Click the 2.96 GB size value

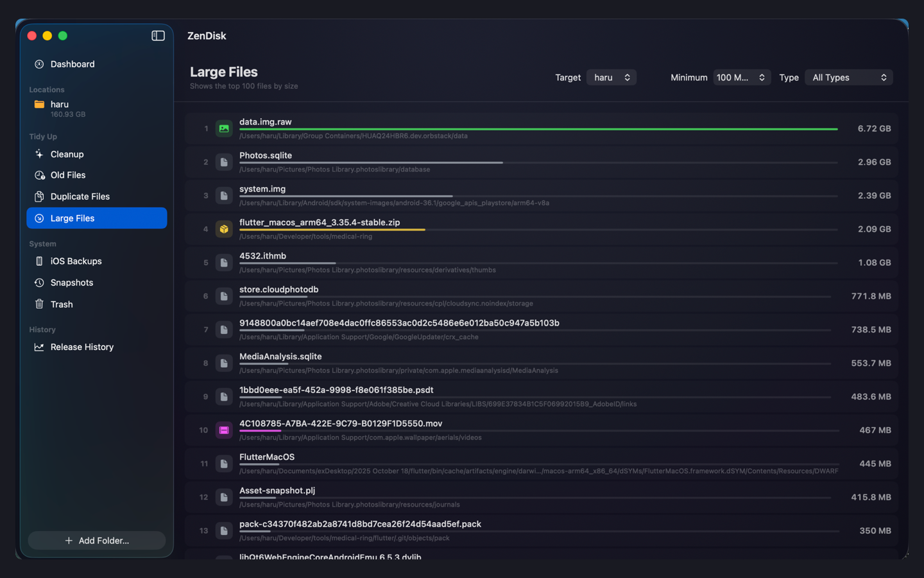(x=875, y=162)
